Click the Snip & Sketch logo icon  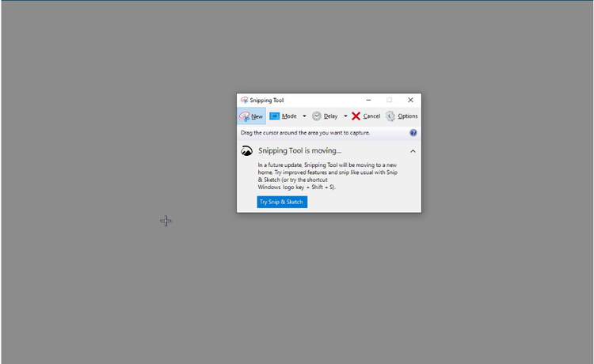point(246,151)
